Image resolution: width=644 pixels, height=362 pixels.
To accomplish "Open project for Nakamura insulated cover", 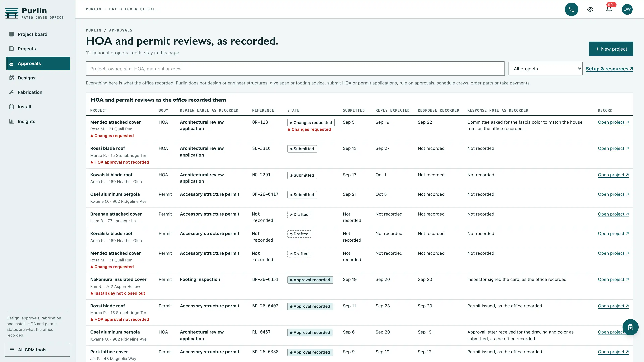I will 613,279.
